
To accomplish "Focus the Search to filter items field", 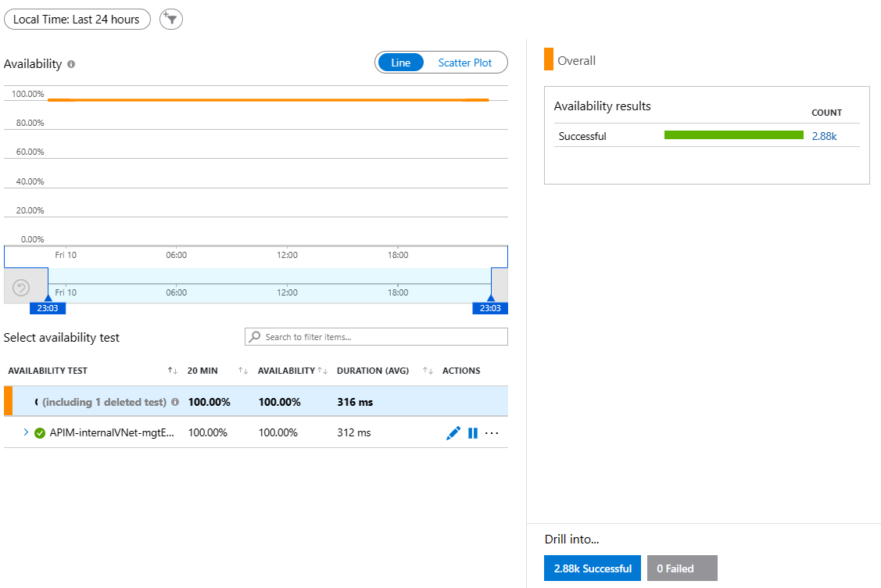I will tap(377, 337).
